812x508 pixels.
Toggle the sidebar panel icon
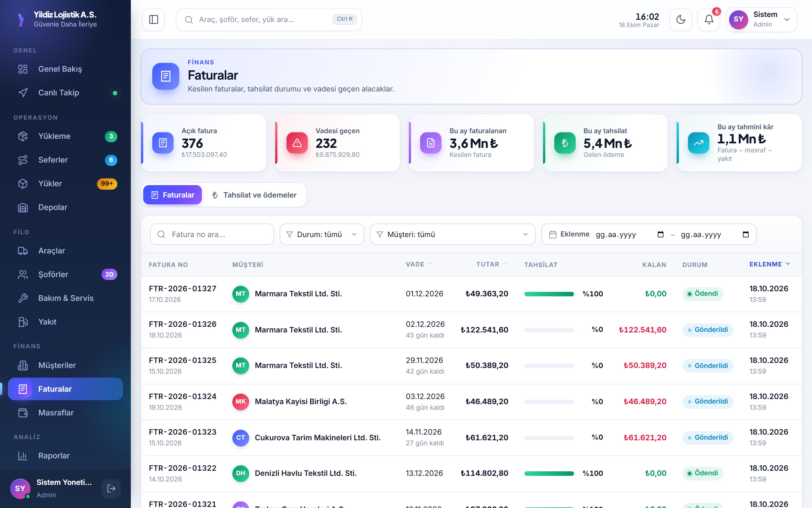tap(153, 19)
